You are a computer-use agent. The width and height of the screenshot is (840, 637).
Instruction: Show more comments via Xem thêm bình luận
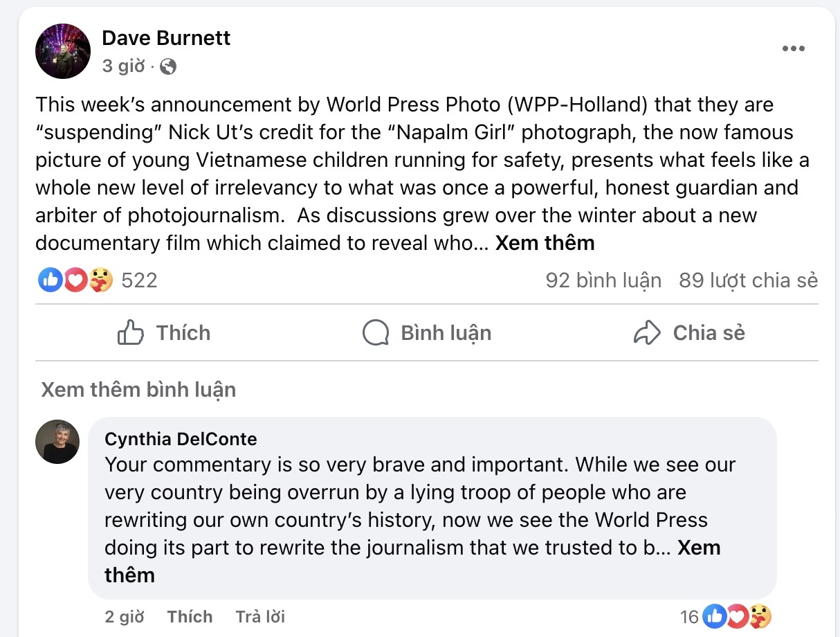(138, 390)
